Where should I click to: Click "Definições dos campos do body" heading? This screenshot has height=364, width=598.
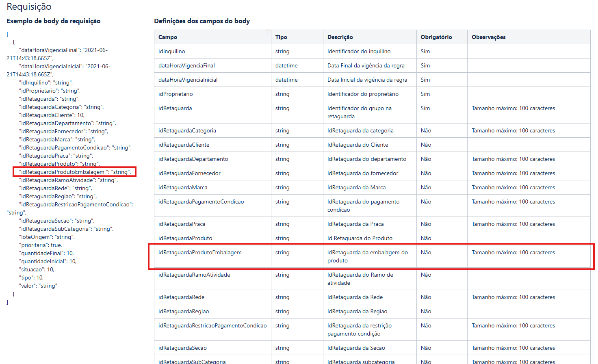202,21
